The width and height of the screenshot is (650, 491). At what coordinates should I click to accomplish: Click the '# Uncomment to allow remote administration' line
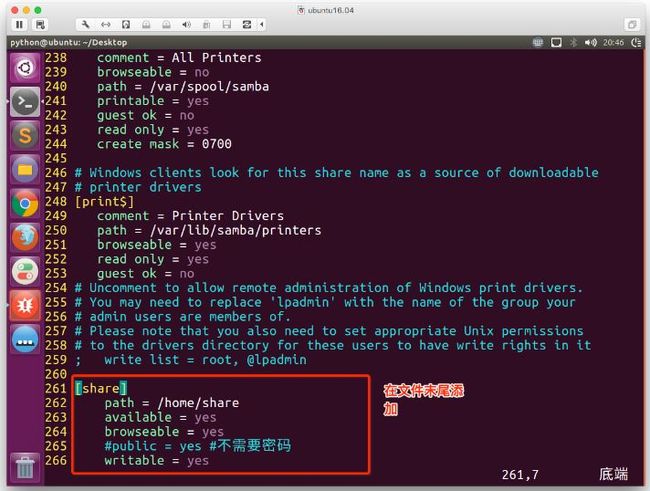pos(329,288)
